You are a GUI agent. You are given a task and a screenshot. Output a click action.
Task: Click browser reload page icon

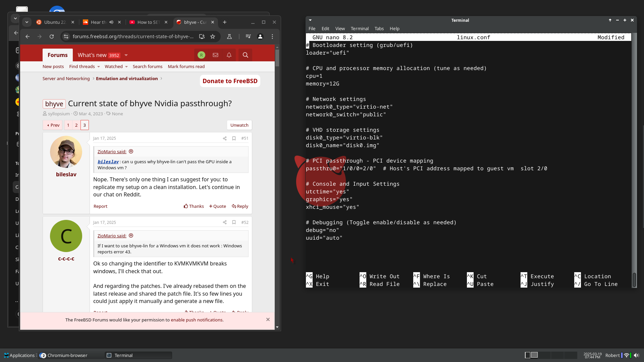coord(52,37)
